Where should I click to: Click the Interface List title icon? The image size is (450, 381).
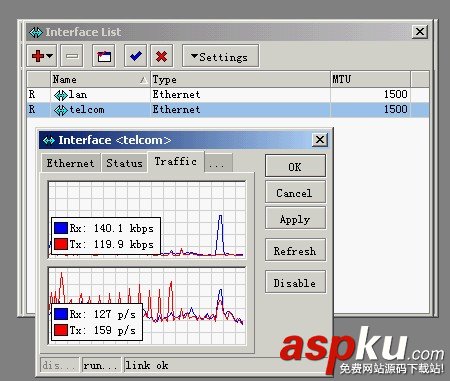pyautogui.click(x=36, y=32)
